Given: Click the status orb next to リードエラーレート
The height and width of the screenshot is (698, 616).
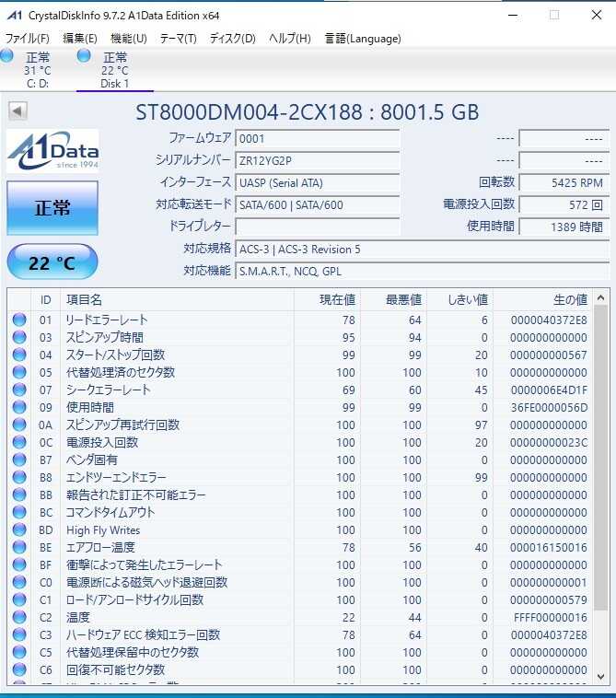Looking at the screenshot, I should click(19, 320).
